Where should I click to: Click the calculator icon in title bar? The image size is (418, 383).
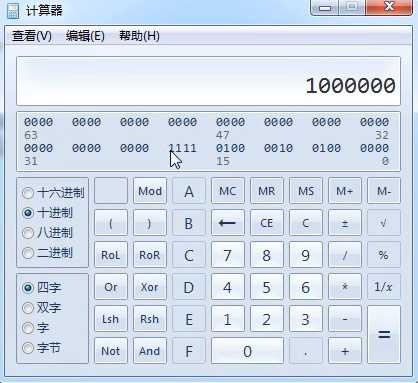click(x=13, y=11)
